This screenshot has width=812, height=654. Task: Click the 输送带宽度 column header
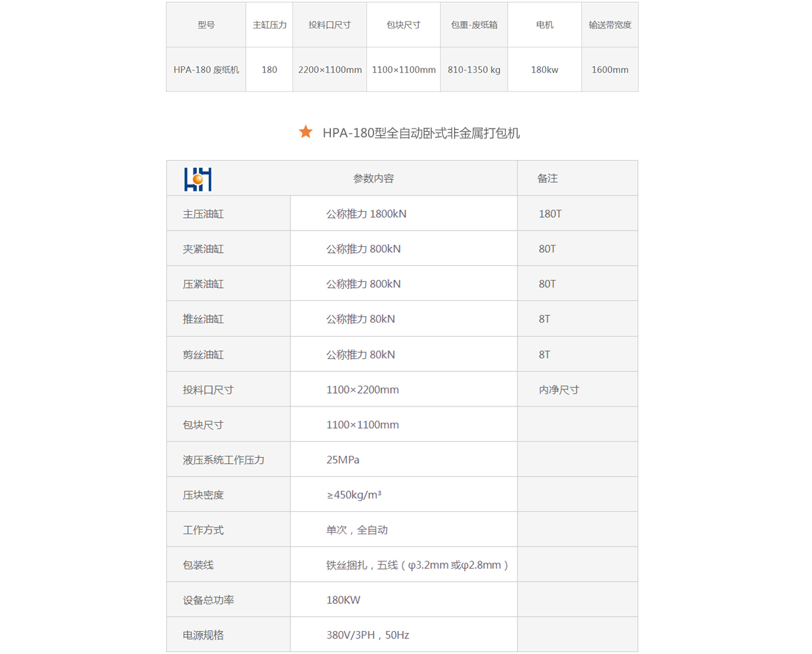coord(610,25)
